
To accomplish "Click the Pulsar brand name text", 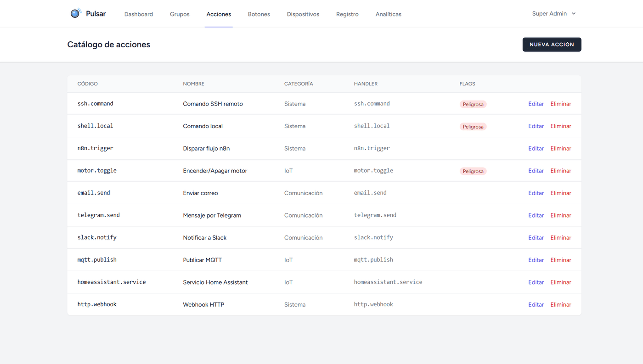I will [96, 14].
